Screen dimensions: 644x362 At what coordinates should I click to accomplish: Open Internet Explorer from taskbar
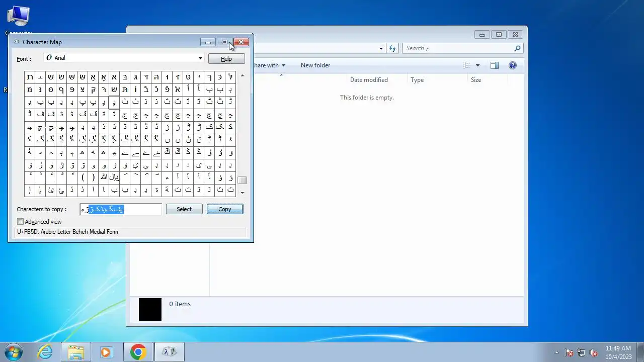[45, 352]
